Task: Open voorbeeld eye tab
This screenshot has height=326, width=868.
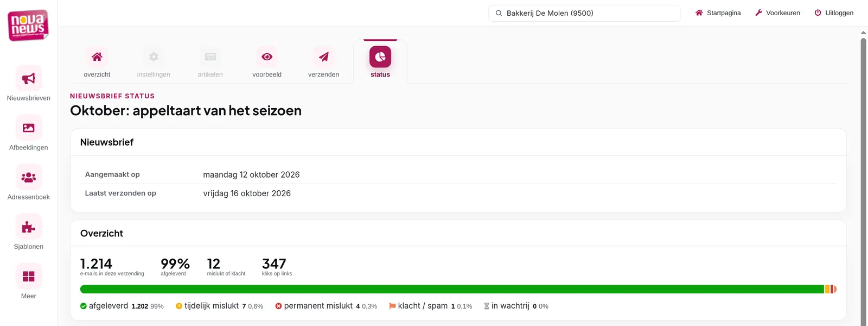Action: (x=267, y=62)
